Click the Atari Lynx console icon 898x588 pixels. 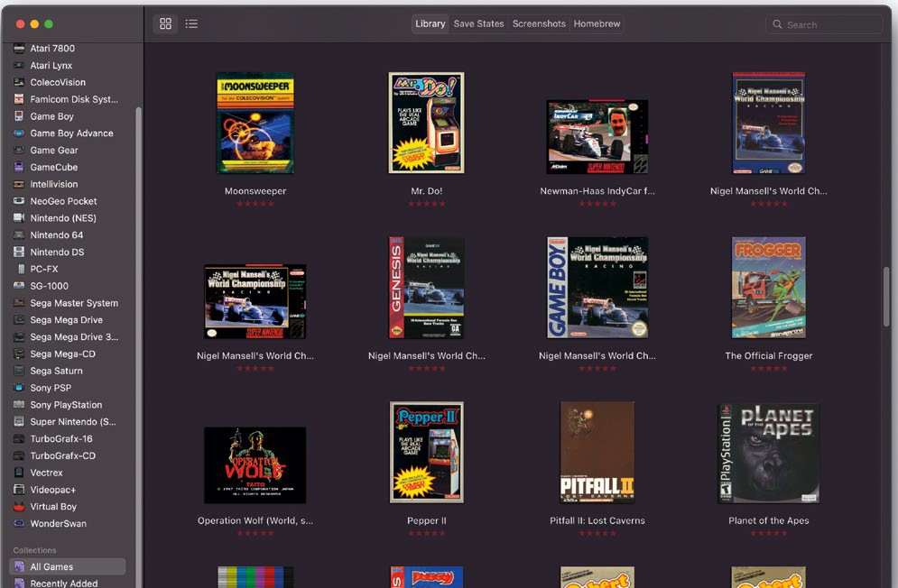19,65
